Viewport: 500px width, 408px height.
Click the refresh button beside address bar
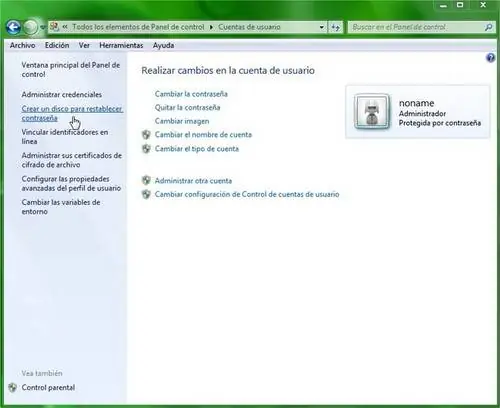(336, 27)
